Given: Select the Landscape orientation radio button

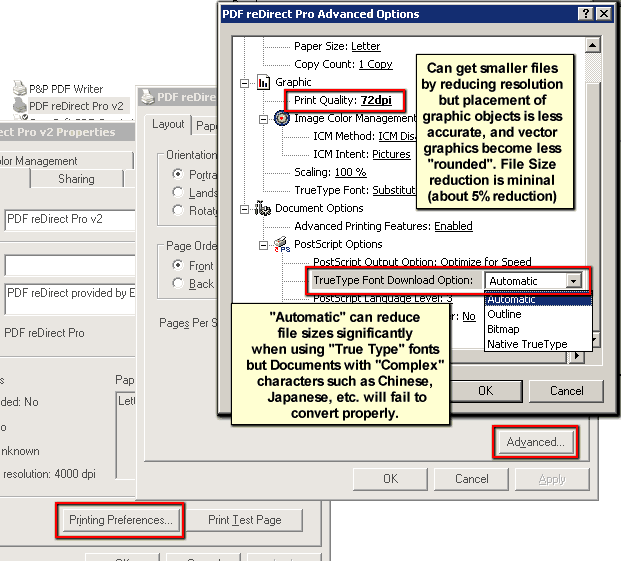Looking at the screenshot, I should [178, 192].
